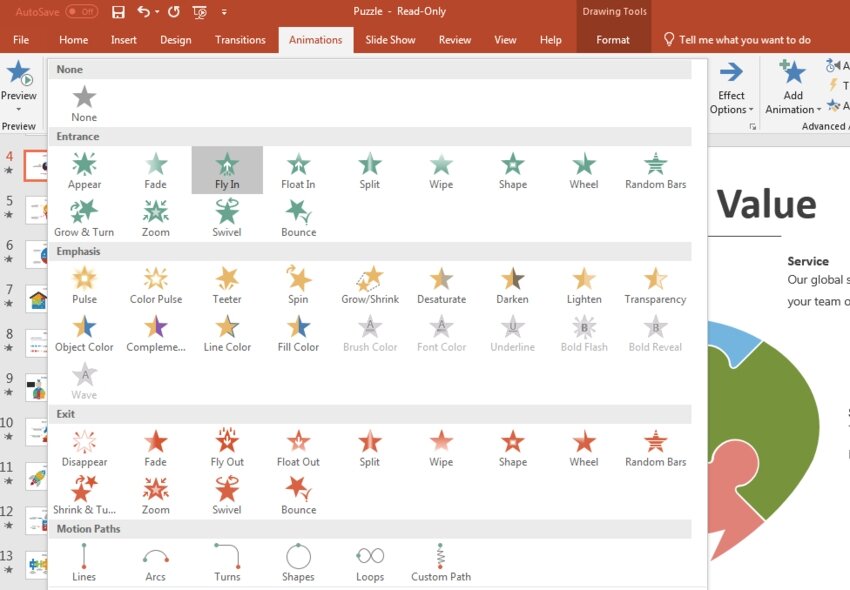Screen dimensions: 850x590
Task: Select the Bounce entrance animation
Action: (298, 217)
